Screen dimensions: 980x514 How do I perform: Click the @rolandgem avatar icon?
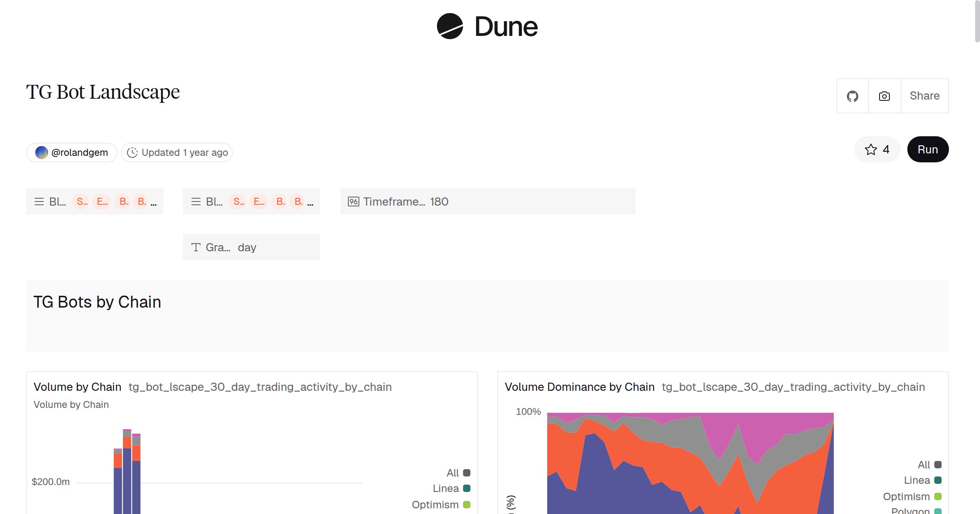pos(42,153)
